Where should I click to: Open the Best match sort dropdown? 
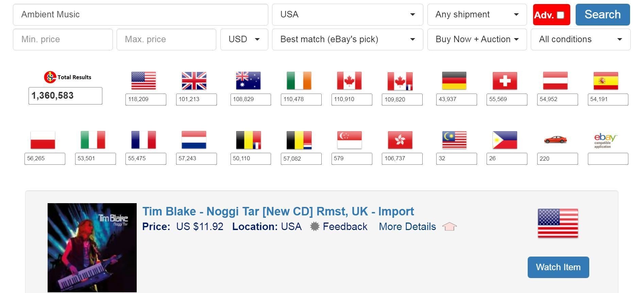point(347,39)
